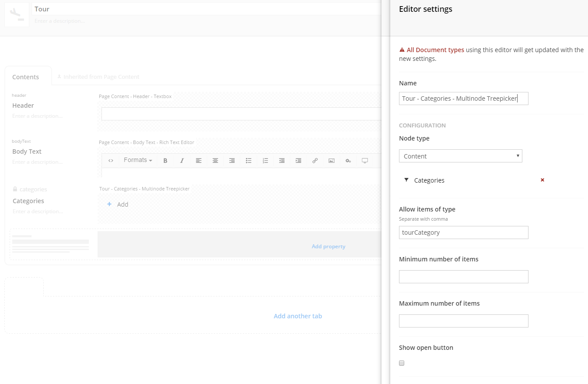Click Add property link
Screen dimensions: 588x384
point(329,247)
